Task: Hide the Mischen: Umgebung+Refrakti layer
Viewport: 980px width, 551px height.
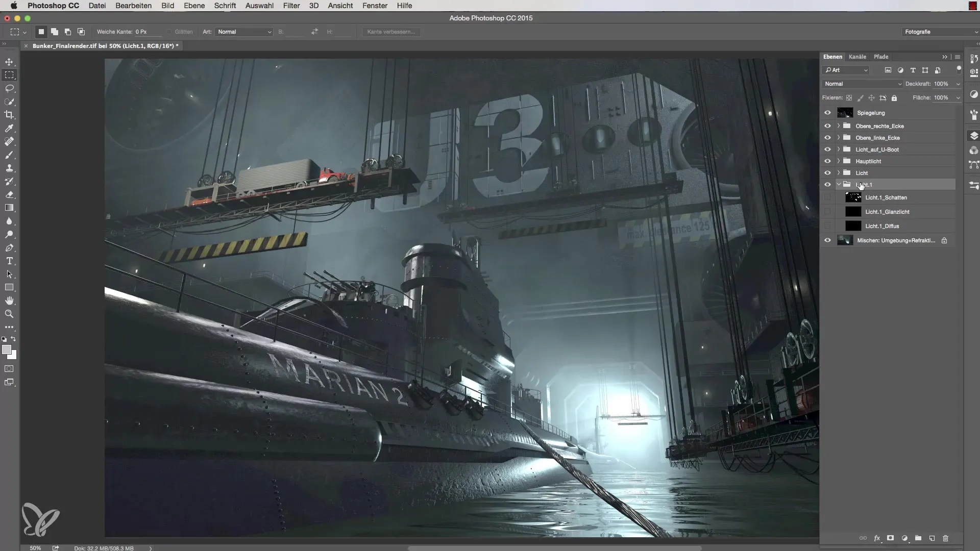Action: pyautogui.click(x=827, y=240)
